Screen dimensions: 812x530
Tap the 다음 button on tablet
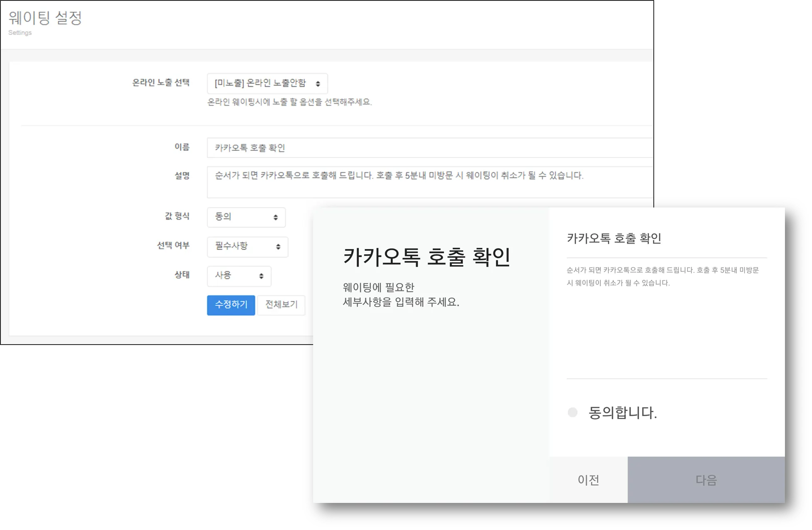pos(706,480)
